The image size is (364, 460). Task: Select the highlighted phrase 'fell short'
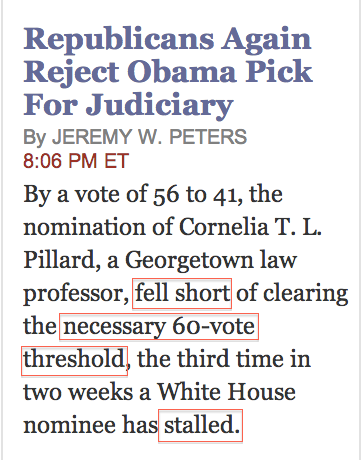[x=182, y=293]
